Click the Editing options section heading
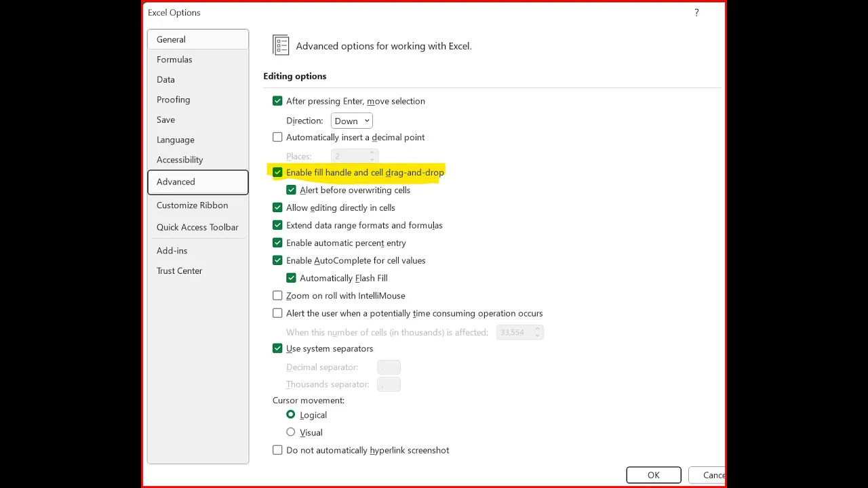 (295, 76)
